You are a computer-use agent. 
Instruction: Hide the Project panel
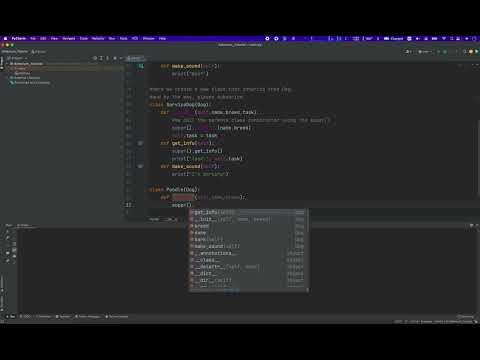coord(121,58)
